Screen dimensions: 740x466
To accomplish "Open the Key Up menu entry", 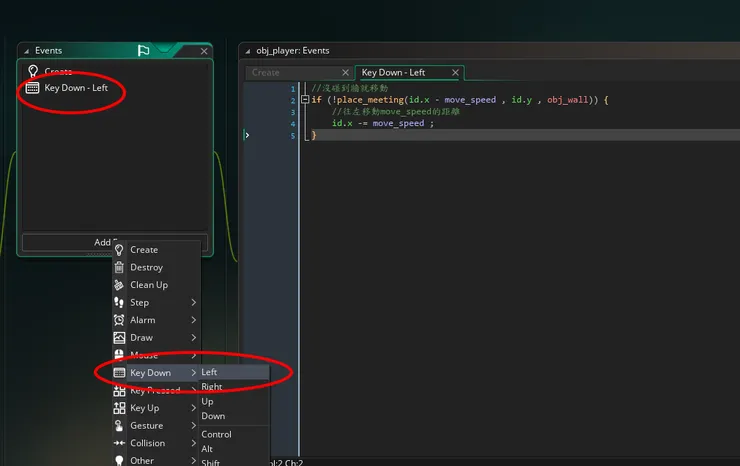I will 156,407.
